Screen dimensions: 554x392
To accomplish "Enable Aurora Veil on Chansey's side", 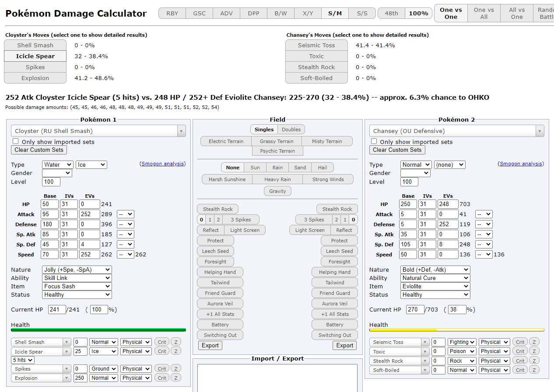I will 335,304.
